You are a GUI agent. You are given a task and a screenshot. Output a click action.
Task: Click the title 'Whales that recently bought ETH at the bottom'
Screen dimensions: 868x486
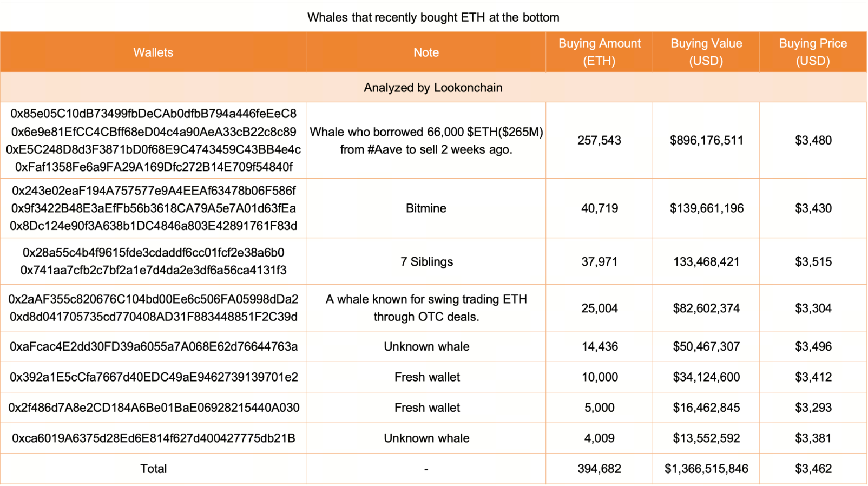(x=433, y=17)
